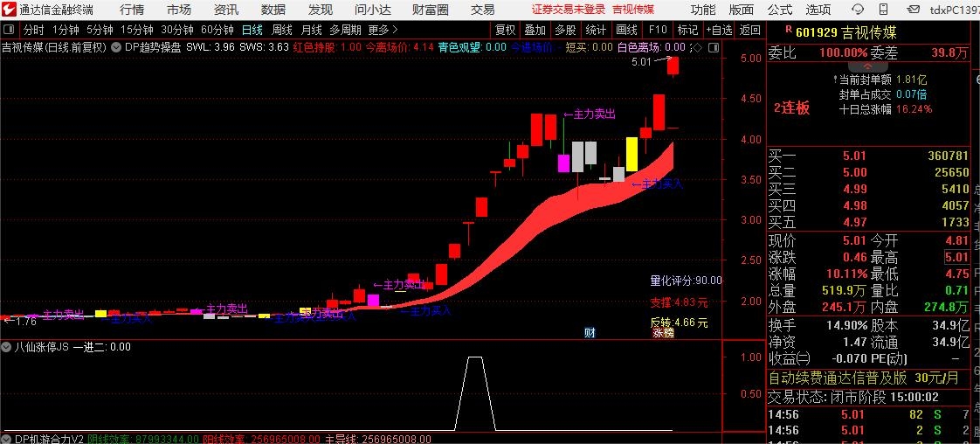
Task: Switch to the 5分钟 period tab
Action: tap(100, 30)
